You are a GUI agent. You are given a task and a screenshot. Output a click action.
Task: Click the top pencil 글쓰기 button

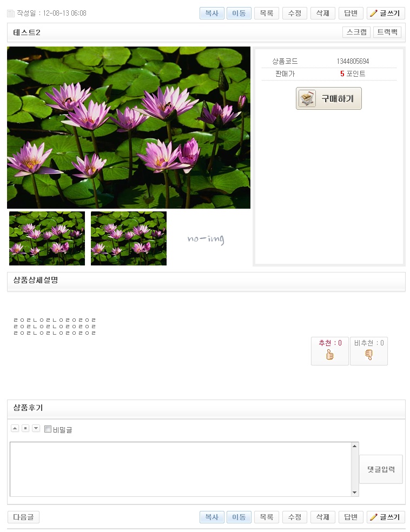pyautogui.click(x=386, y=13)
